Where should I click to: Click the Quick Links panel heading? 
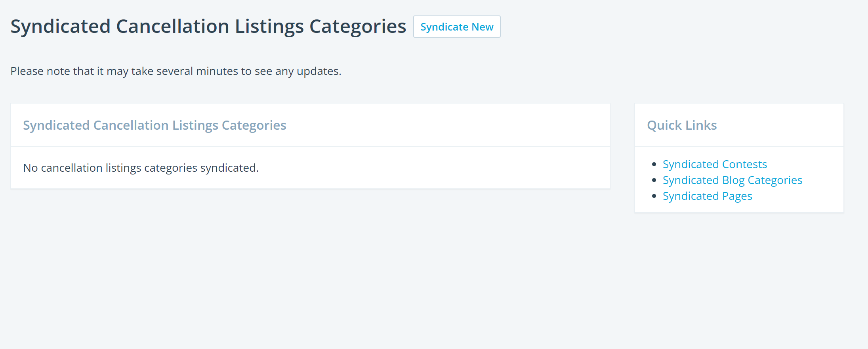pos(682,125)
